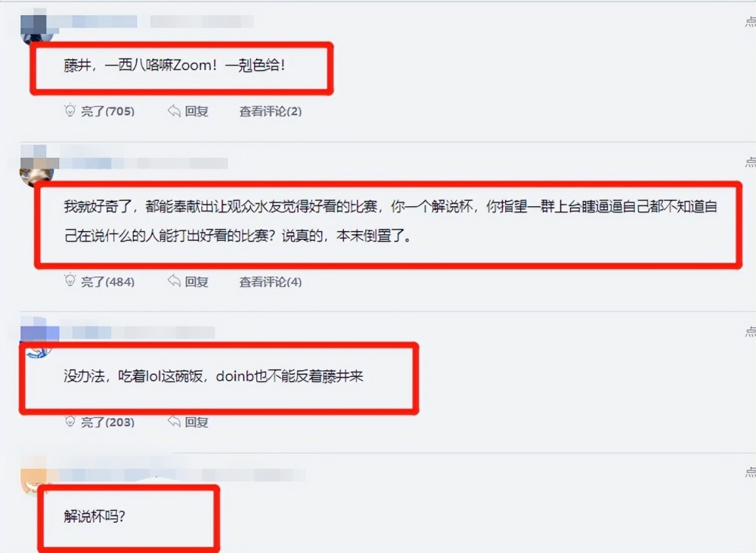756x553 pixels.
Task: Click the lightbulb icon beside 亮了(484)
Action: 70,280
